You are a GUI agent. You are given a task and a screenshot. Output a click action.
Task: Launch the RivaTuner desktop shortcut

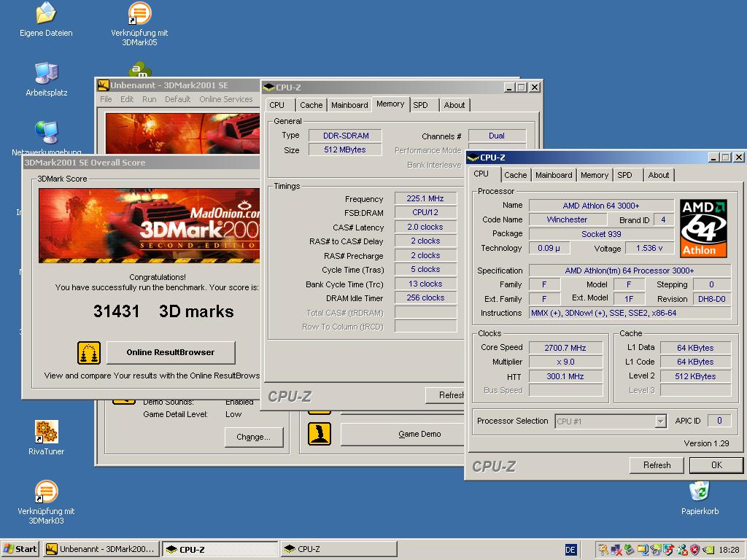click(x=46, y=432)
